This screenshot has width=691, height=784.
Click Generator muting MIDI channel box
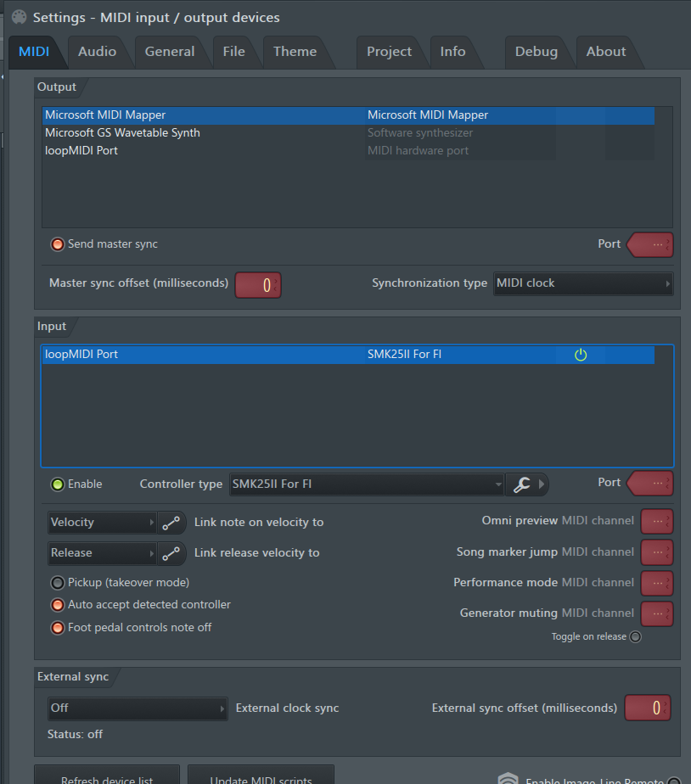pos(657,614)
